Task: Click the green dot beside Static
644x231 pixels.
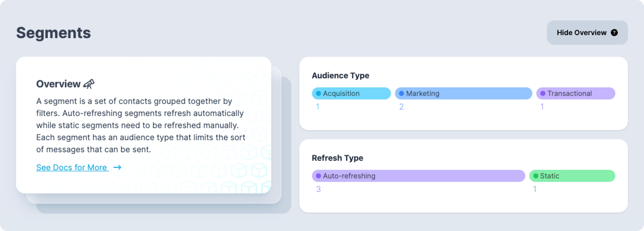Action: coord(536,176)
